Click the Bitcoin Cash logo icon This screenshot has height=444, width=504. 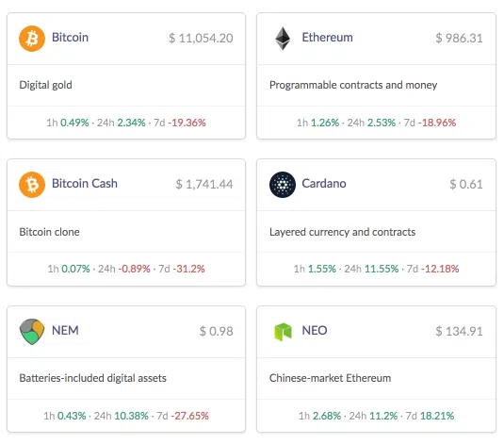coord(32,185)
